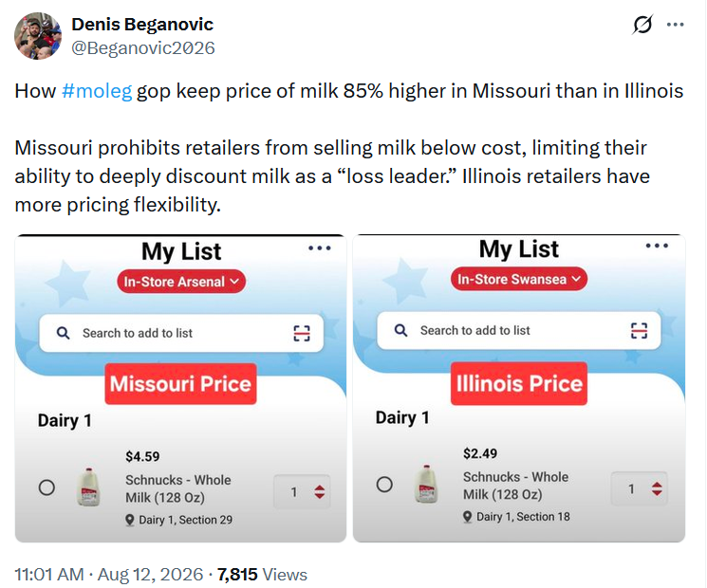Open the @Beganovic2026 handle link

tap(143, 48)
